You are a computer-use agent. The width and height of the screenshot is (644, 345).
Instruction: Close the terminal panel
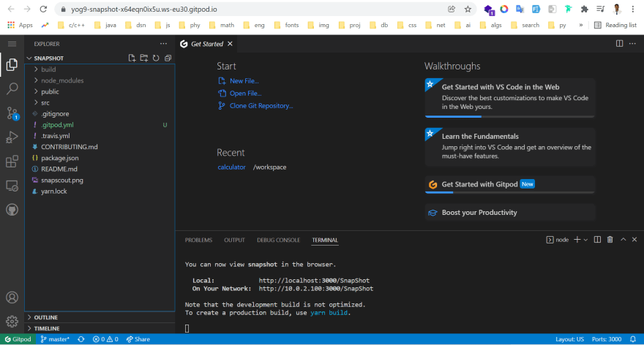pyautogui.click(x=634, y=240)
